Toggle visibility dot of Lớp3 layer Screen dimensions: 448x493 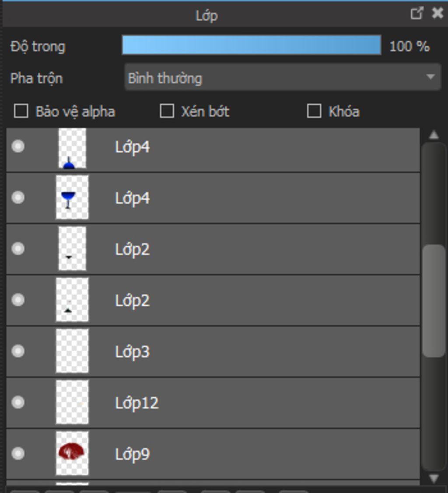tap(18, 351)
